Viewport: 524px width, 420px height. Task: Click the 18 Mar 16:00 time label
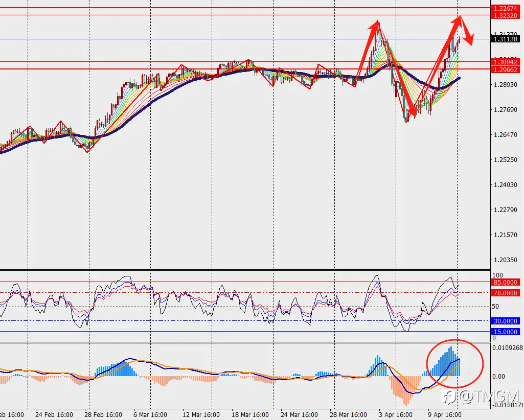250,415
